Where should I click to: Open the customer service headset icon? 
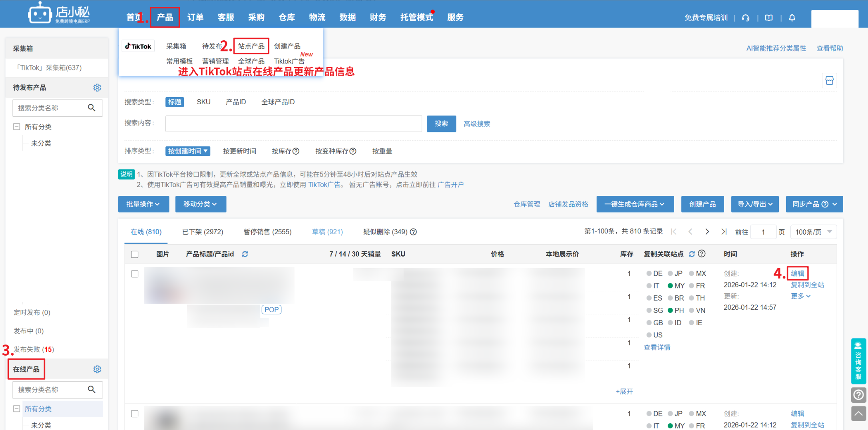pyautogui.click(x=745, y=18)
